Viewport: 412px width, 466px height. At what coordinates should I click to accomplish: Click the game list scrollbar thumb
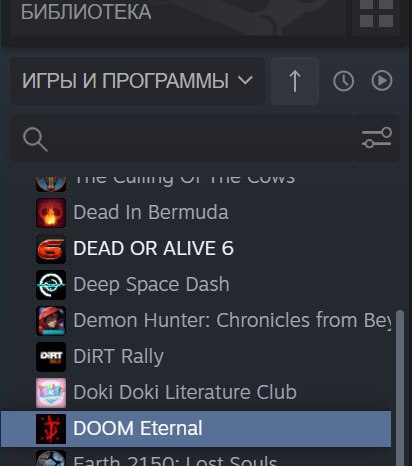[x=400, y=388]
